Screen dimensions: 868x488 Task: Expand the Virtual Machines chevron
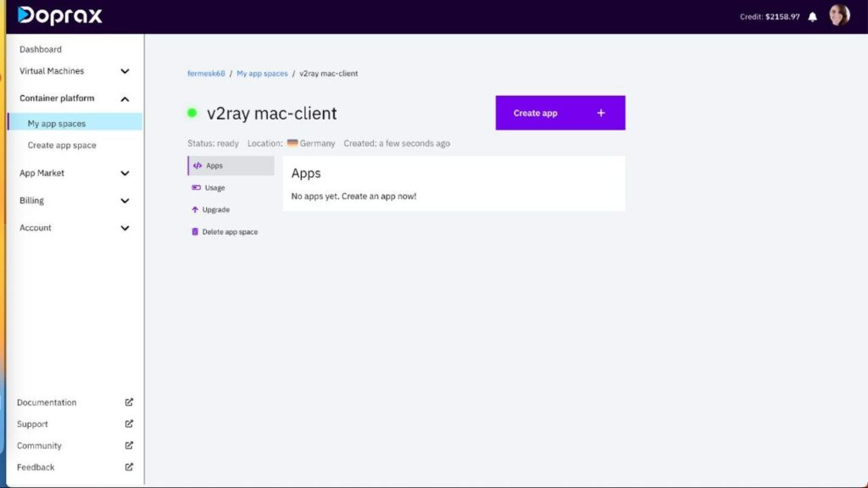point(125,71)
